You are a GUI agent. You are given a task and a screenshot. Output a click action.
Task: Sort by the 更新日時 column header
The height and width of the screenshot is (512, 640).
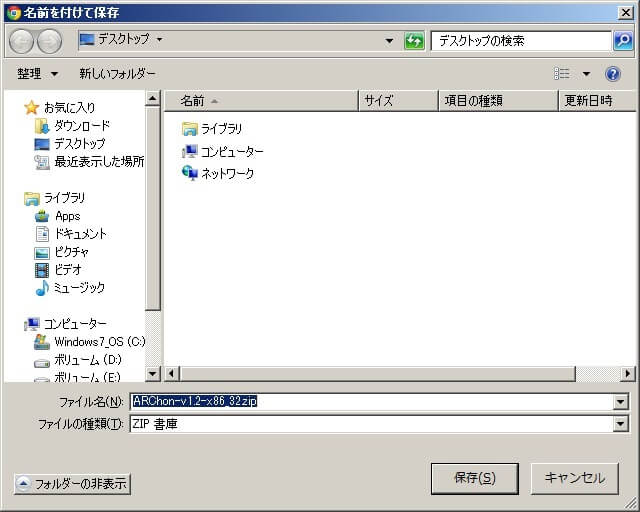597,100
